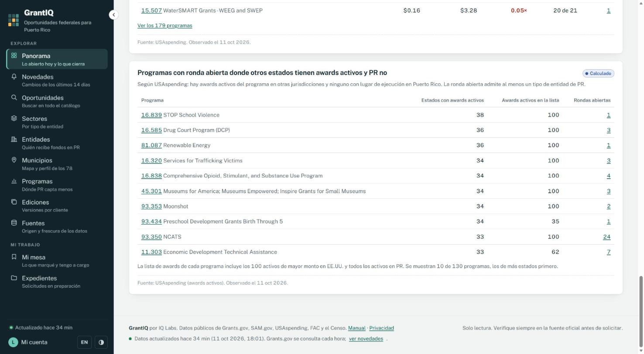Open program 16.838 link

tap(151, 176)
